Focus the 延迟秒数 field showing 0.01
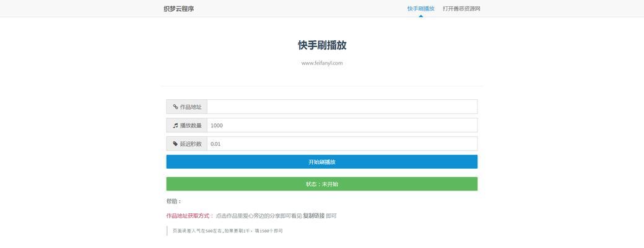The height and width of the screenshot is (248, 644). pos(342,144)
